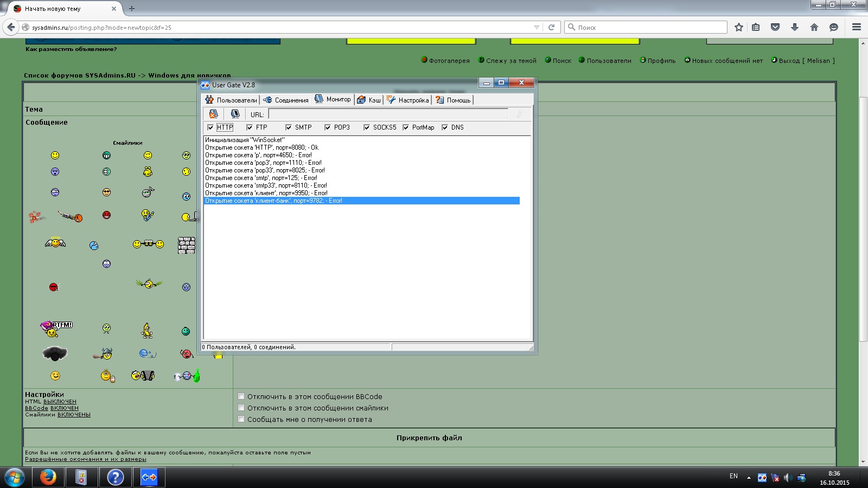Viewport: 868px width, 488px height.
Task: Enable 'Сообщать мне о получении ответа'
Action: [x=241, y=419]
